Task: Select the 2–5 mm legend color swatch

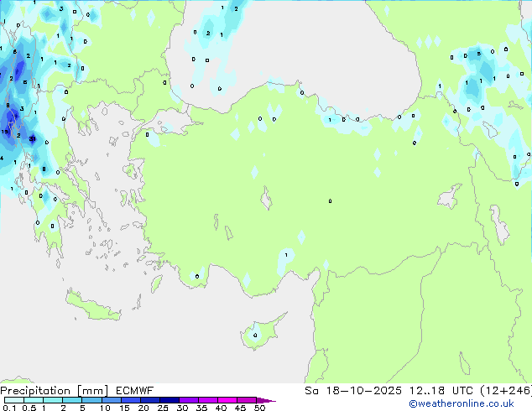Action: (x=72, y=400)
